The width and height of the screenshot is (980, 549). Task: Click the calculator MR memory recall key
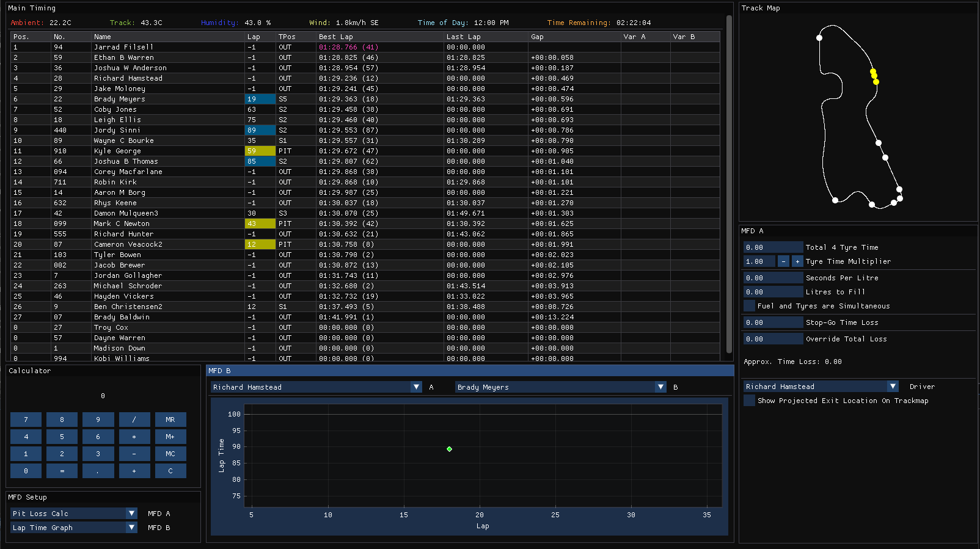[x=170, y=420]
